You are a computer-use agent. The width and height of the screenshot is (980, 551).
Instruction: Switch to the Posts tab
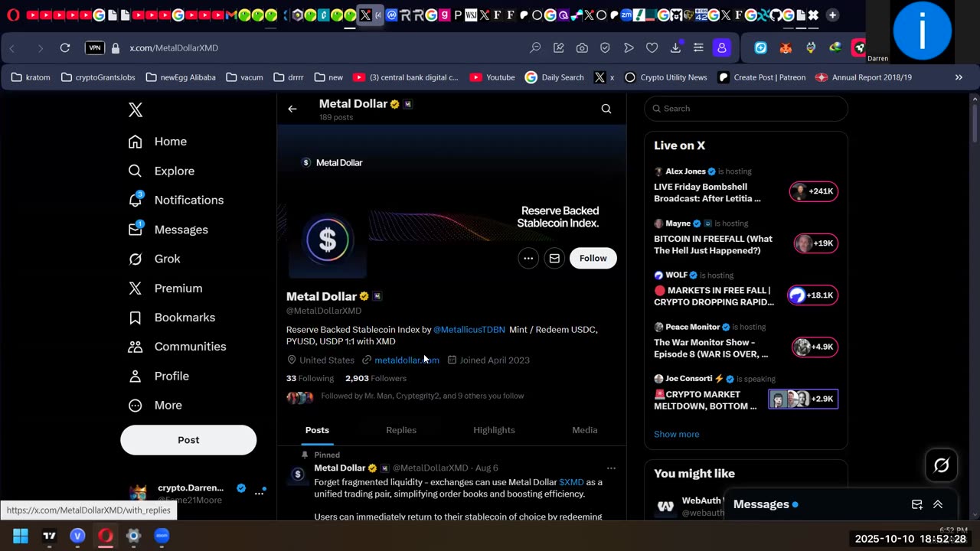click(x=317, y=430)
